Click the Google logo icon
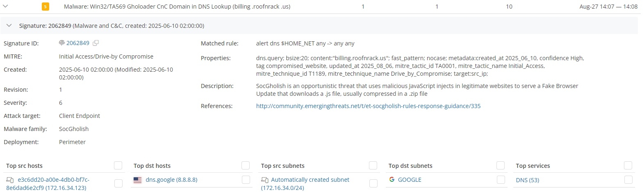644x192 pixels. (x=392, y=180)
